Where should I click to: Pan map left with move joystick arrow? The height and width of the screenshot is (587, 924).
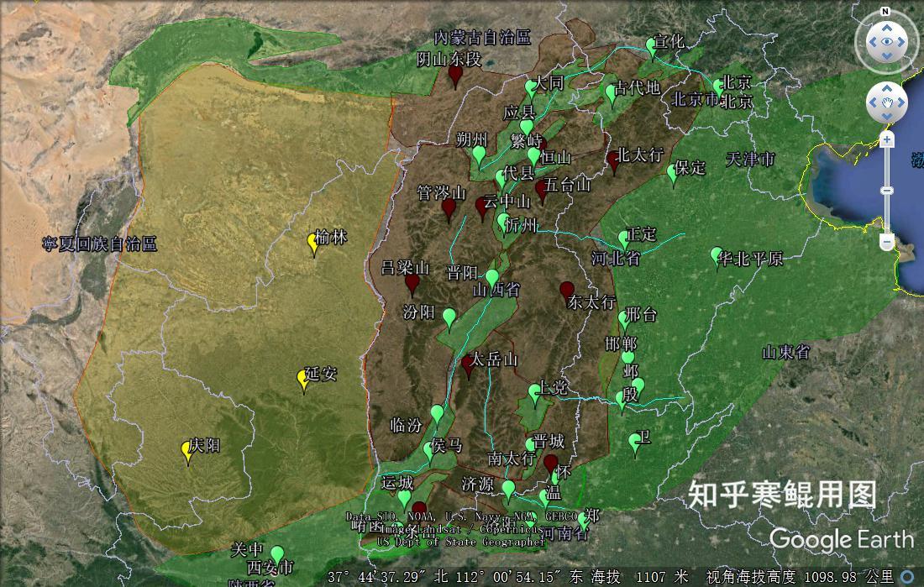[x=874, y=102]
